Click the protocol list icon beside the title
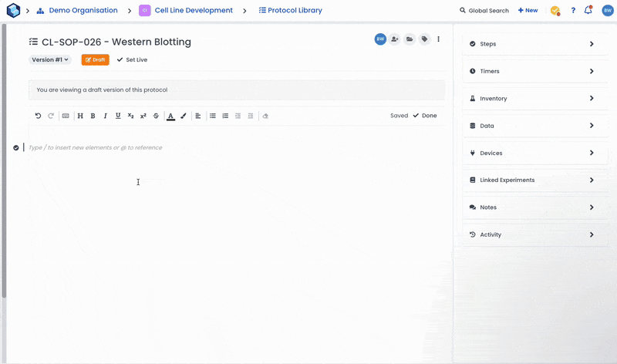Screen dimensions: 617x364 point(33,42)
